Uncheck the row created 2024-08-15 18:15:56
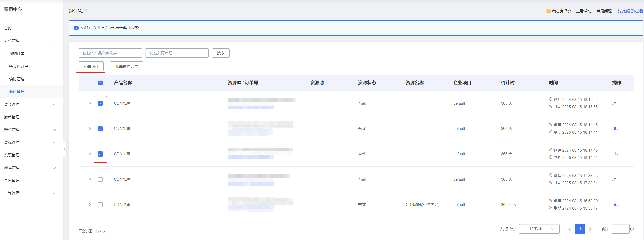Image resolution: width=644 pixels, height=240 pixels. click(x=100, y=103)
